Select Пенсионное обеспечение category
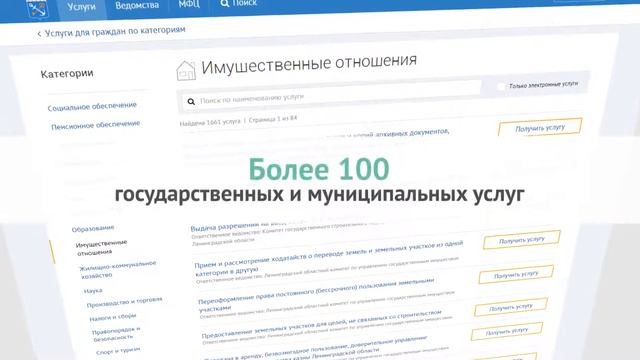640x360 pixels. click(95, 125)
